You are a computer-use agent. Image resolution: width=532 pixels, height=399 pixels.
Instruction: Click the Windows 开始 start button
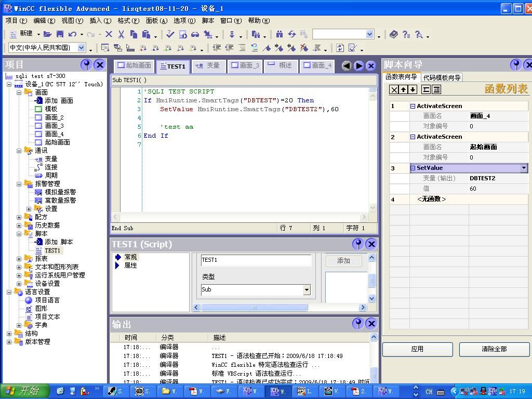[24, 391]
